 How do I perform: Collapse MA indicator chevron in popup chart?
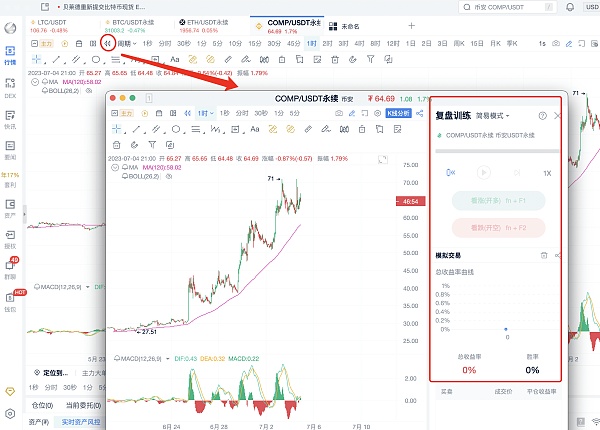(x=115, y=167)
